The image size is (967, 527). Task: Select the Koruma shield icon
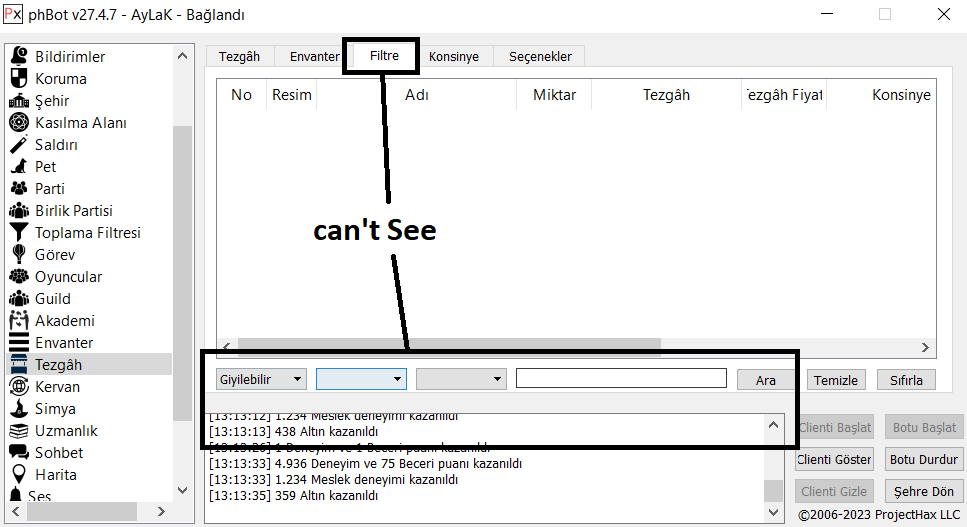18,79
